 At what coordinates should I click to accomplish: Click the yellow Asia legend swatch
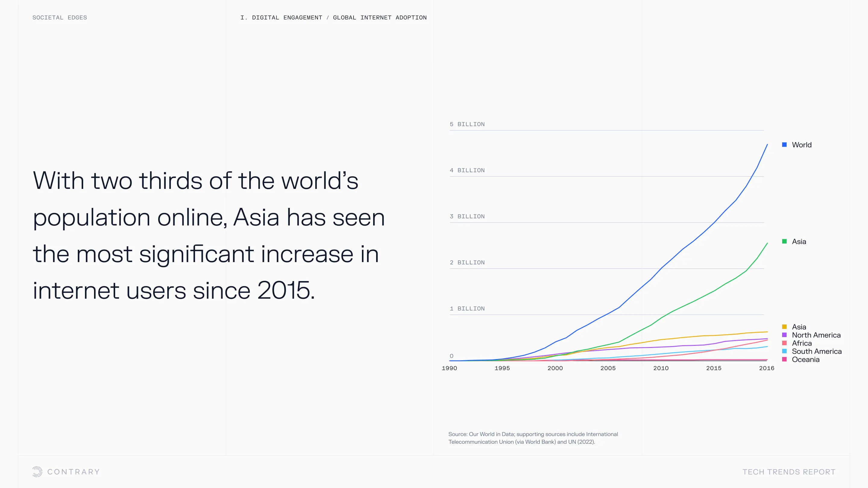pyautogui.click(x=785, y=327)
